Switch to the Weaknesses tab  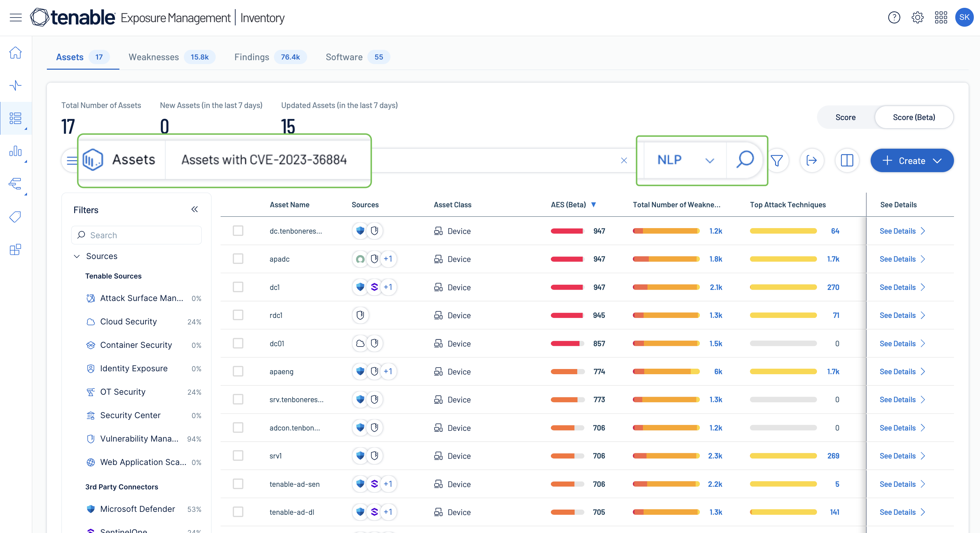click(153, 57)
